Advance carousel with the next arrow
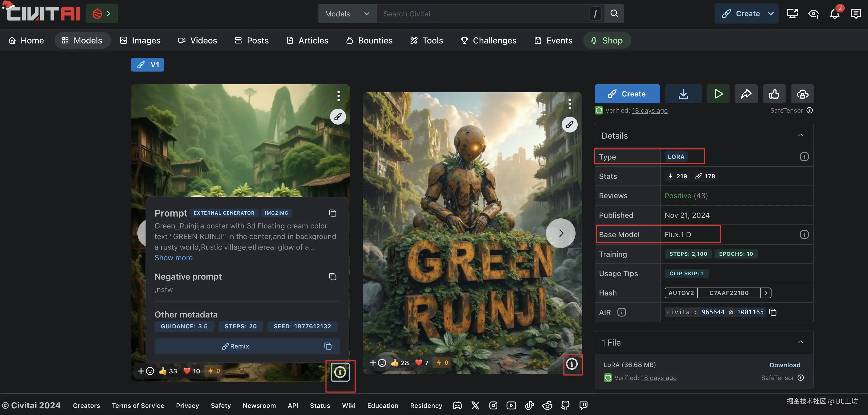The height and width of the screenshot is (415, 868). pyautogui.click(x=561, y=233)
